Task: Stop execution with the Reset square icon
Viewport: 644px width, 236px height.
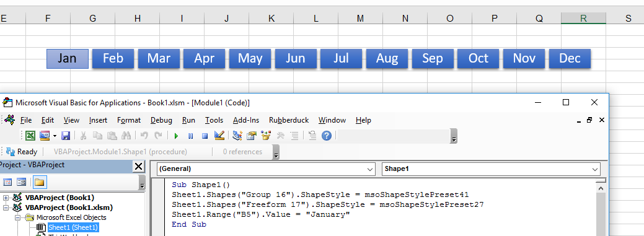Action: click(x=205, y=136)
